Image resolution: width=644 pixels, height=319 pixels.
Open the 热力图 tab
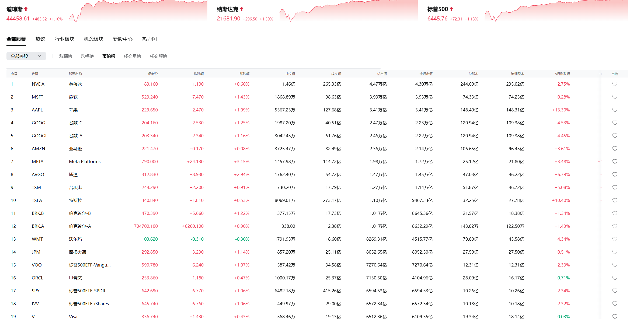click(x=149, y=39)
